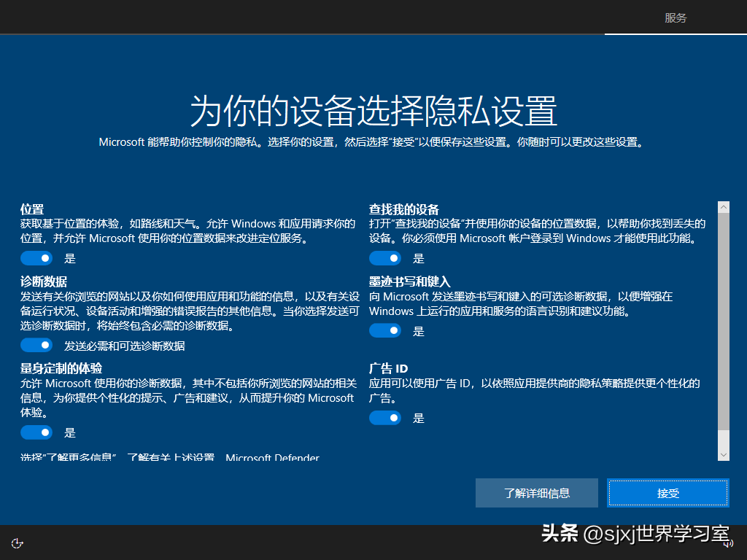Click the scrollbar down arrow
Screen dimensions: 747x560
723,455
